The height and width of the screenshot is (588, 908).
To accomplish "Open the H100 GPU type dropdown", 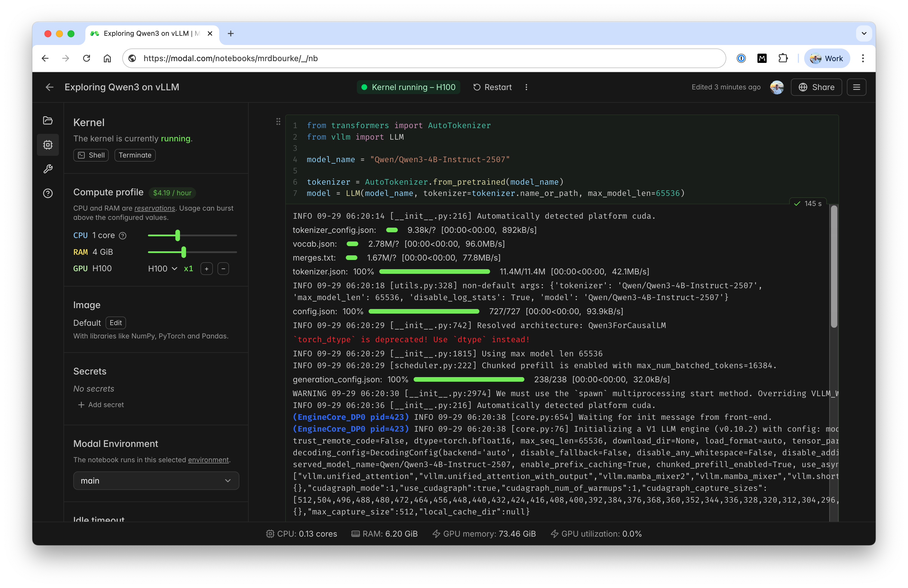I will click(x=162, y=269).
